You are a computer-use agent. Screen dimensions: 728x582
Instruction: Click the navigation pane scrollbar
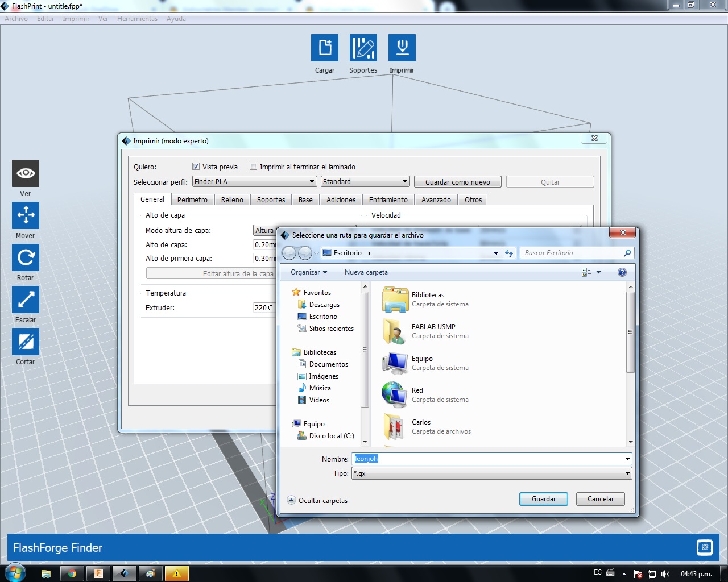click(365, 349)
